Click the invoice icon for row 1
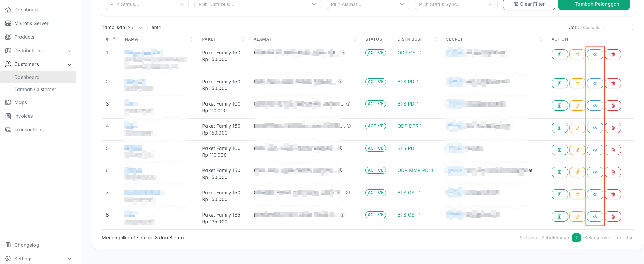Image resolution: width=644 pixels, height=264 pixels. (559, 54)
